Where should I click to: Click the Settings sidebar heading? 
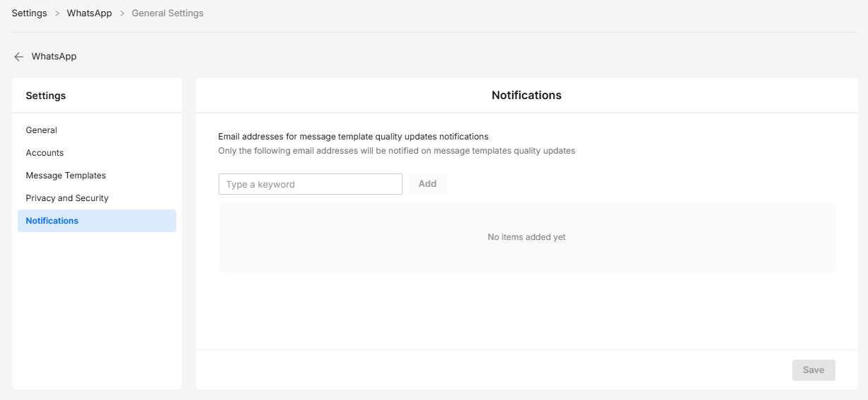[x=46, y=96]
